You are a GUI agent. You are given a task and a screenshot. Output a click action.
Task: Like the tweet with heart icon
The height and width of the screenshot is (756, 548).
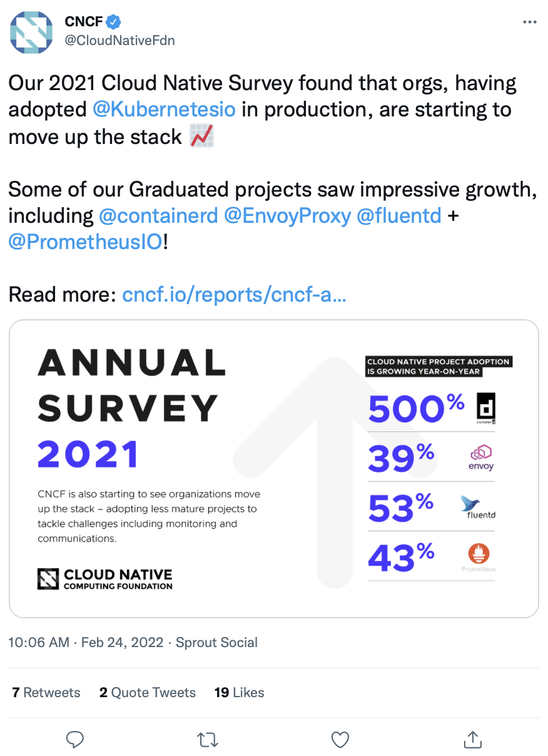point(340,740)
